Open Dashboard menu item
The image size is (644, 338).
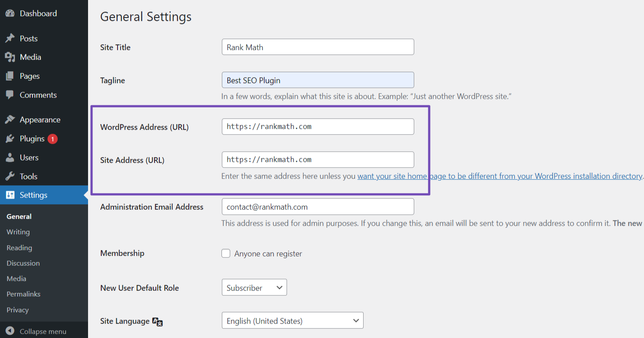(38, 14)
